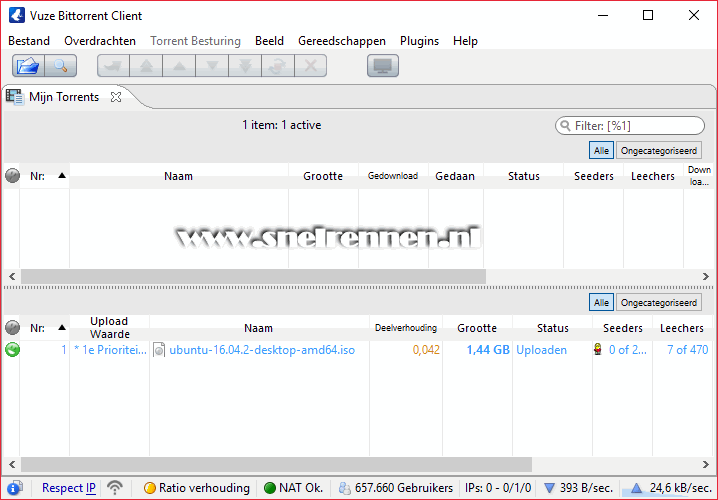This screenshot has width=718, height=500.
Task: Sort by Deelverhouding column header
Action: (406, 328)
